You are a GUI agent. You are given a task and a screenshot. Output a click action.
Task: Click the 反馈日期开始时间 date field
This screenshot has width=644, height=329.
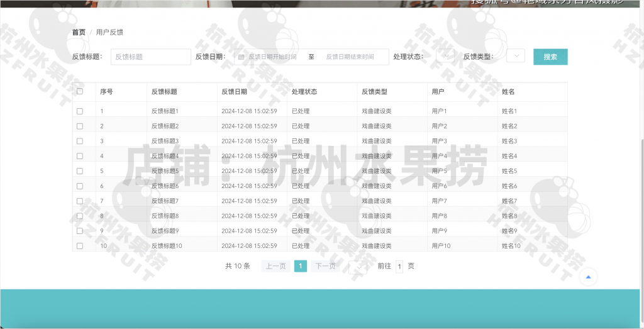pyautogui.click(x=273, y=57)
